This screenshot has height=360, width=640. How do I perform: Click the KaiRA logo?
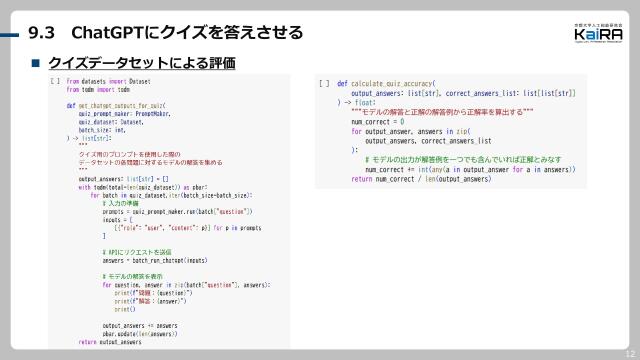[x=598, y=33]
